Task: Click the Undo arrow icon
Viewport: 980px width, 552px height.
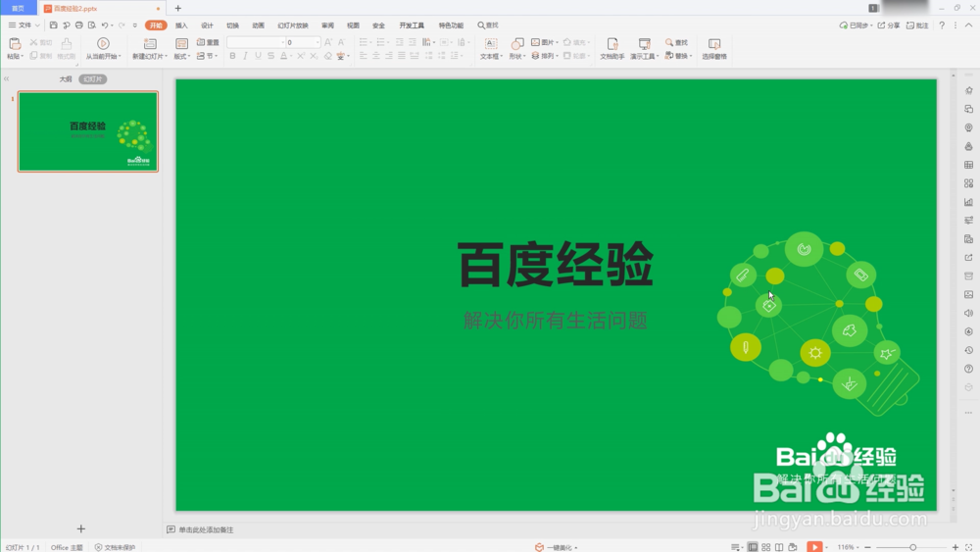Action: [105, 25]
